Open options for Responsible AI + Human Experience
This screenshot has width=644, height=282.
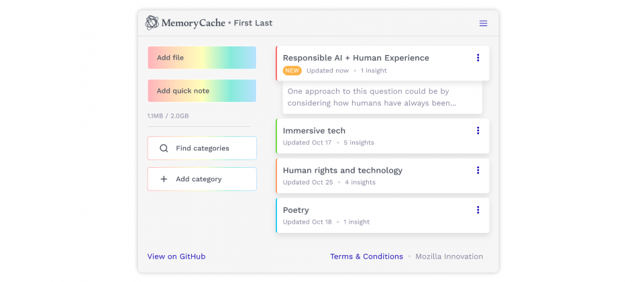(478, 58)
